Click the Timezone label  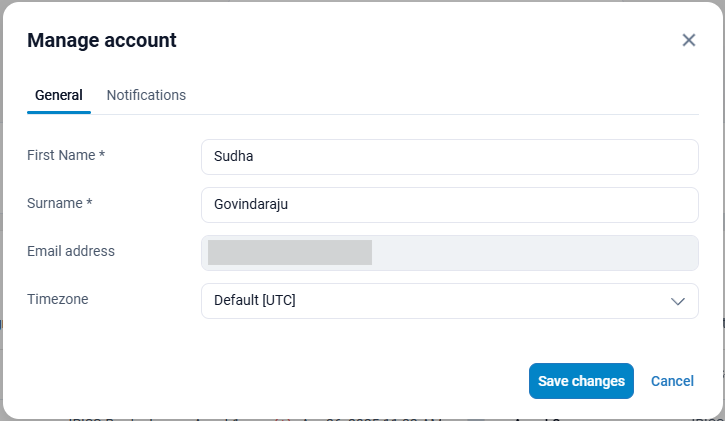pos(59,299)
